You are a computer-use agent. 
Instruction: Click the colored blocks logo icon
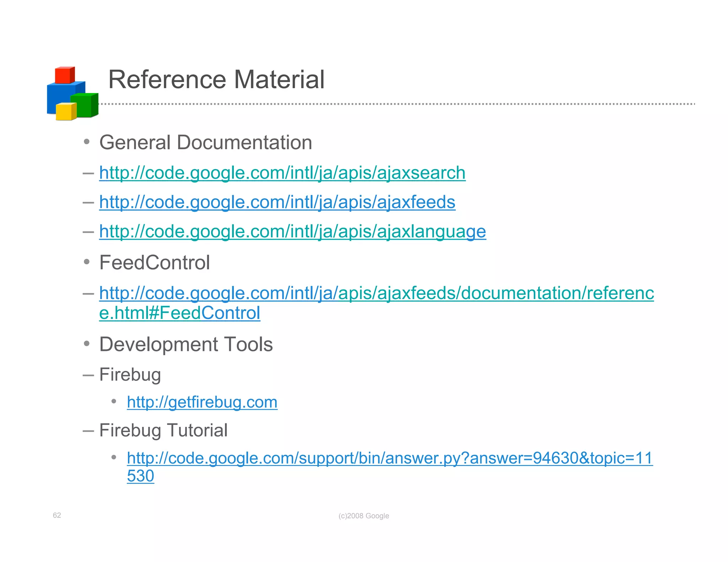pos(73,93)
